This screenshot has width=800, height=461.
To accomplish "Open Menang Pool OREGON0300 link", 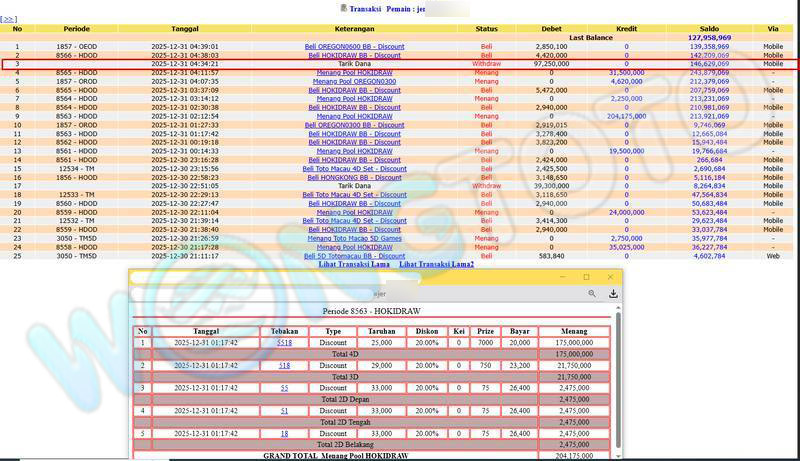I will tap(352, 82).
